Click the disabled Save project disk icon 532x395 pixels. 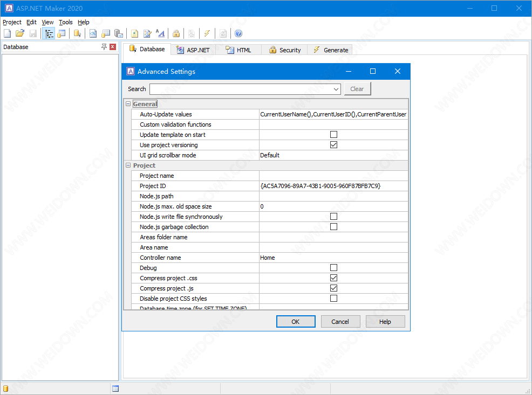pos(33,33)
